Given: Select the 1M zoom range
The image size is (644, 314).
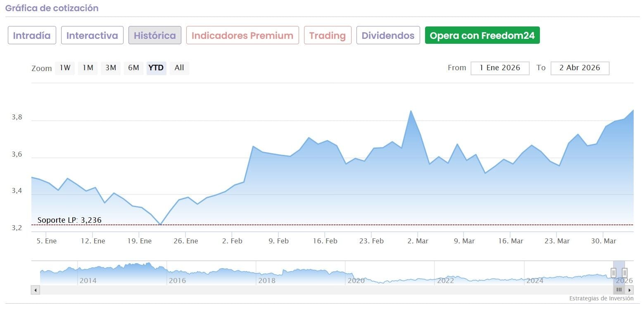Looking at the screenshot, I should pyautogui.click(x=88, y=68).
